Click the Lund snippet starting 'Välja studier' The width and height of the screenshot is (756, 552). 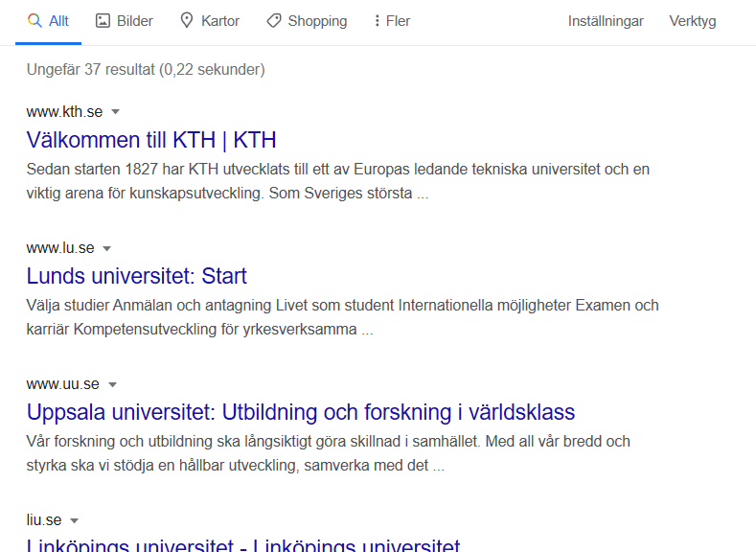click(x=342, y=317)
